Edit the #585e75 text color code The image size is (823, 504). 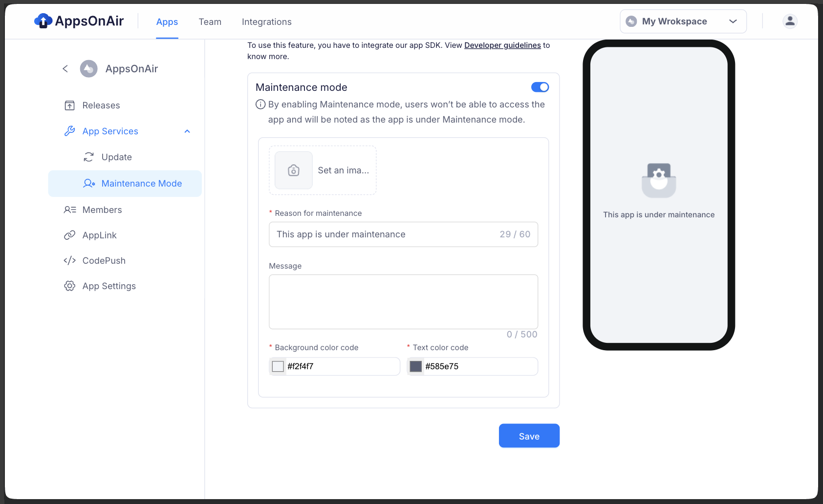(x=480, y=366)
